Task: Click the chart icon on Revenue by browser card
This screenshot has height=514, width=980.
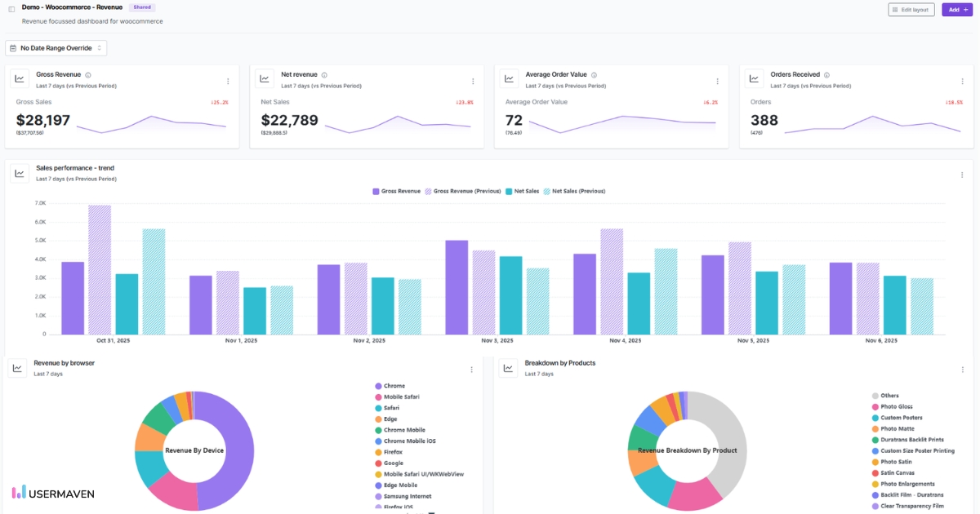Action: coord(17,368)
